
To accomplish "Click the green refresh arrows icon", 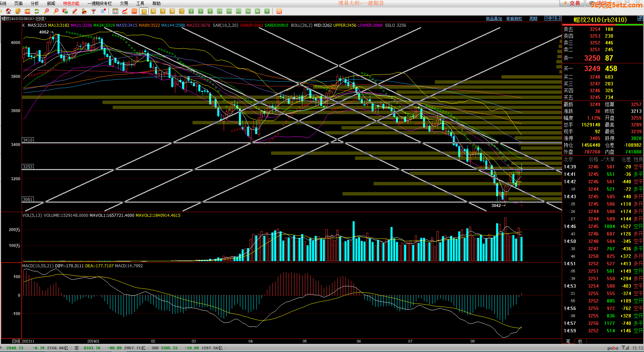I will (37, 11).
